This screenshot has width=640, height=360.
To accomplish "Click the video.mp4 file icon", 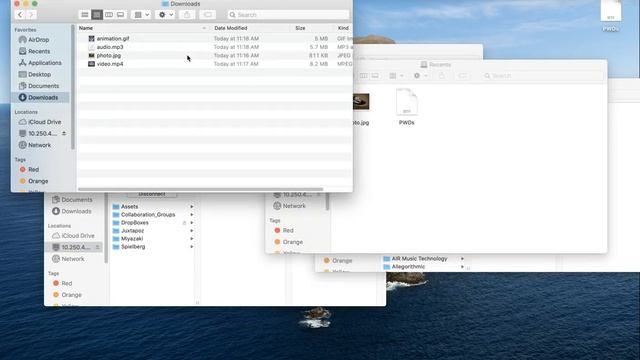I will [91, 64].
